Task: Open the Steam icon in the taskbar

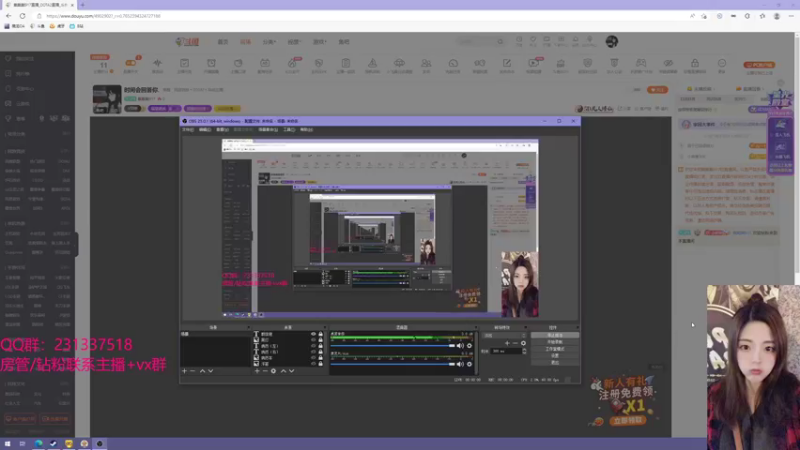Action: coord(53,444)
